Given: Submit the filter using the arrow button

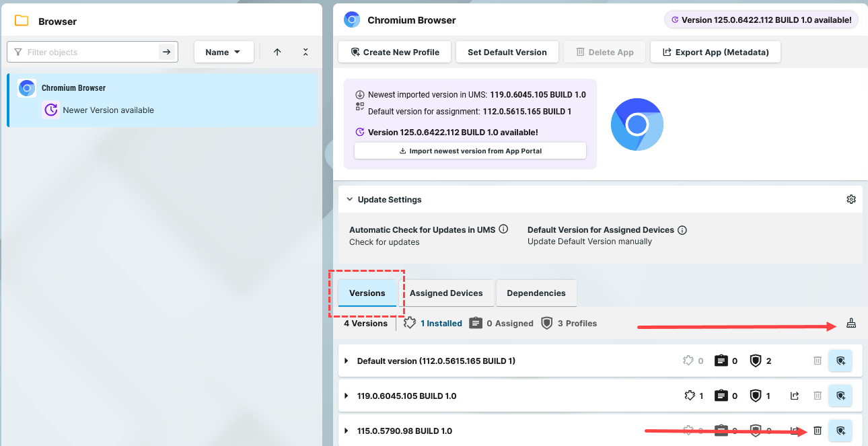Looking at the screenshot, I should click(x=166, y=52).
